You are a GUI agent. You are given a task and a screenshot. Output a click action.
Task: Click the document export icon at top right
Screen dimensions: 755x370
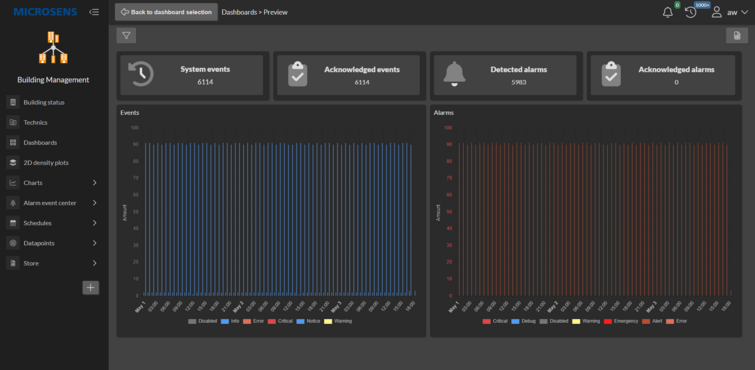[x=737, y=36]
